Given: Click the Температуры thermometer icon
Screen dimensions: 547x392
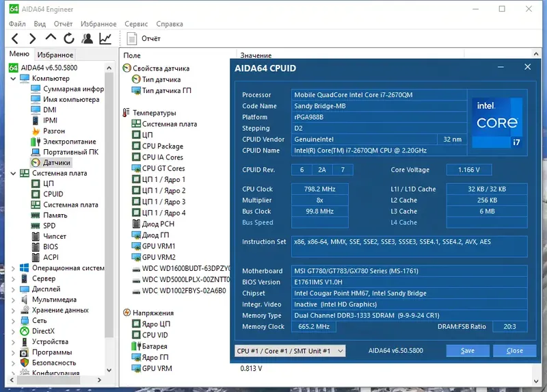Looking at the screenshot, I should click(x=126, y=113).
